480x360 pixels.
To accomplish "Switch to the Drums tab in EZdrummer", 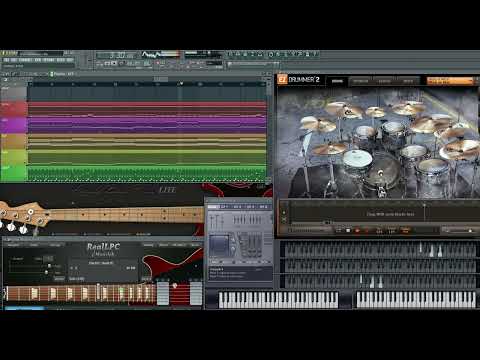I will pyautogui.click(x=337, y=81).
